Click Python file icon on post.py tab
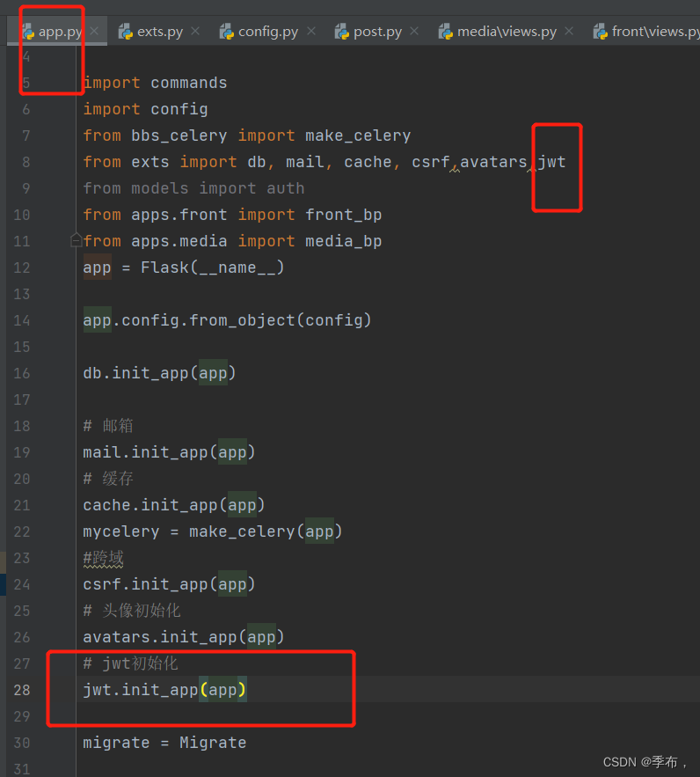Image resolution: width=700 pixels, height=777 pixels. click(x=342, y=32)
